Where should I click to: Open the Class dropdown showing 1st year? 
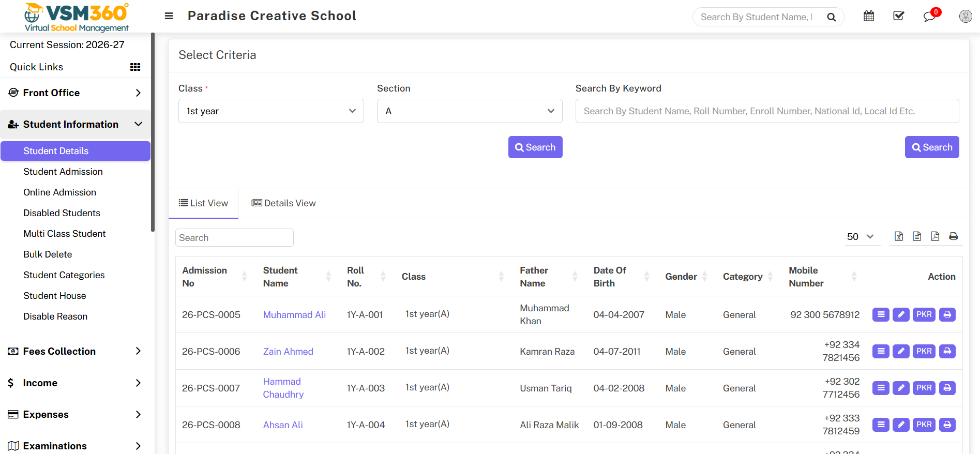271,111
